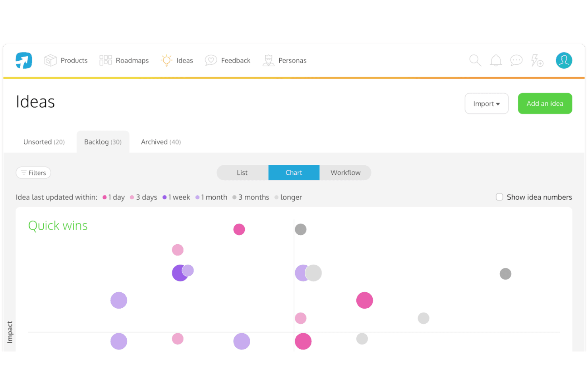Click the 3 months legend label

tap(254, 197)
